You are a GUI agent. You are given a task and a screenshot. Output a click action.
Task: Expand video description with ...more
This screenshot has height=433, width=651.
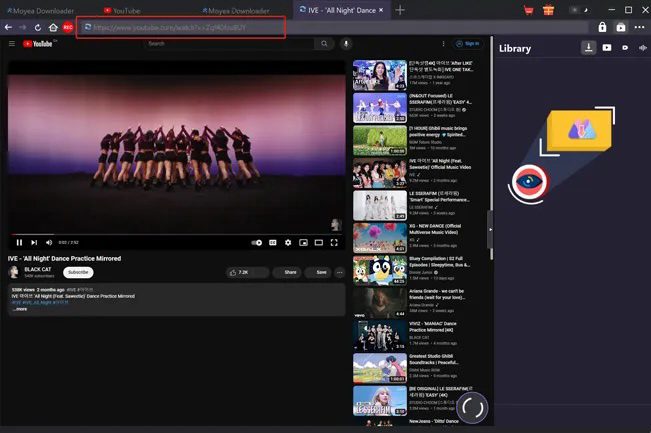click(20, 310)
